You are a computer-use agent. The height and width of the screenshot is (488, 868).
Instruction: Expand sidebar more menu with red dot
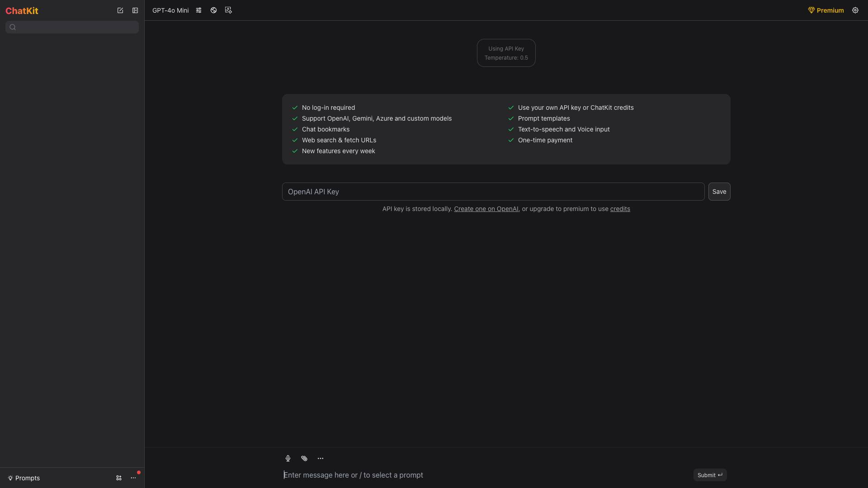pos(133,478)
